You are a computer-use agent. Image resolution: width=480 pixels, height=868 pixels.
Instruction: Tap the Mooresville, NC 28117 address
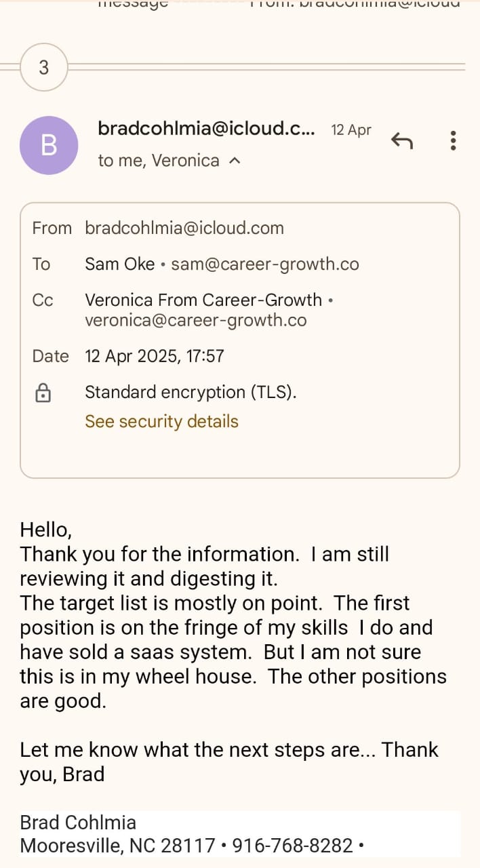click(x=117, y=846)
